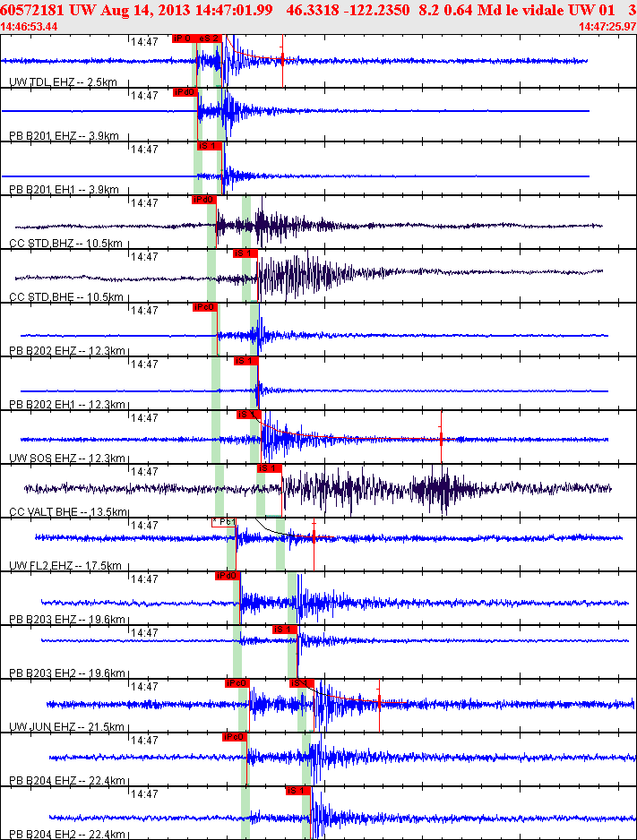The height and width of the screenshot is (840, 637).
Task: Click the 14:47 time label on the VALT BHE trace
Action: (144, 471)
